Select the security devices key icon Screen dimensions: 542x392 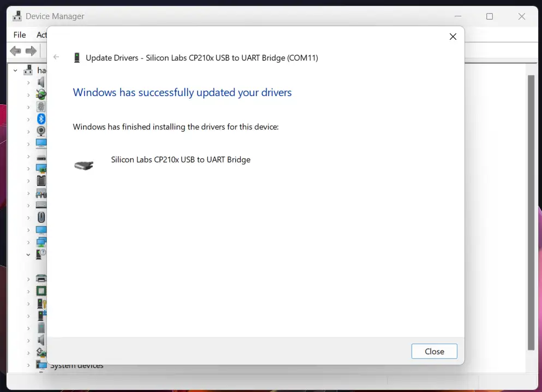(x=41, y=303)
